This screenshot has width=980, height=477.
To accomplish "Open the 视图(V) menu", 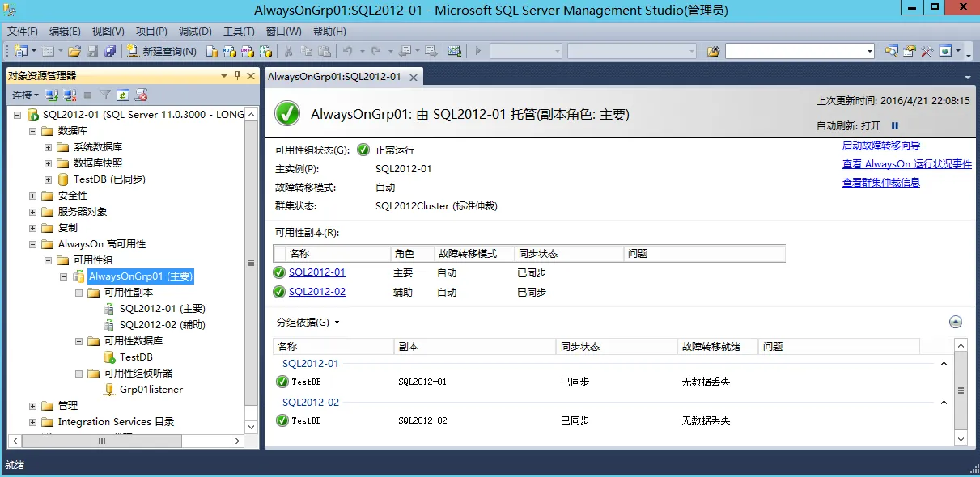I will (x=108, y=32).
